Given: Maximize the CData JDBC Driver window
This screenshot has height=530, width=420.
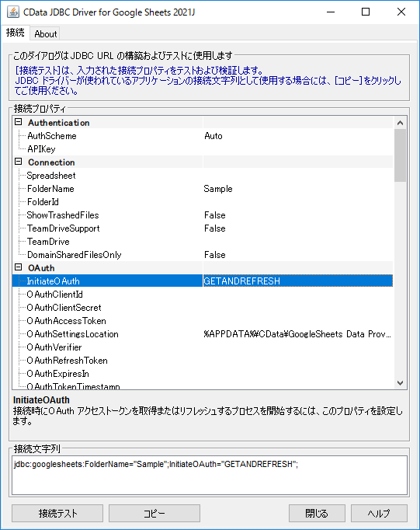Looking at the screenshot, I should [x=366, y=12].
